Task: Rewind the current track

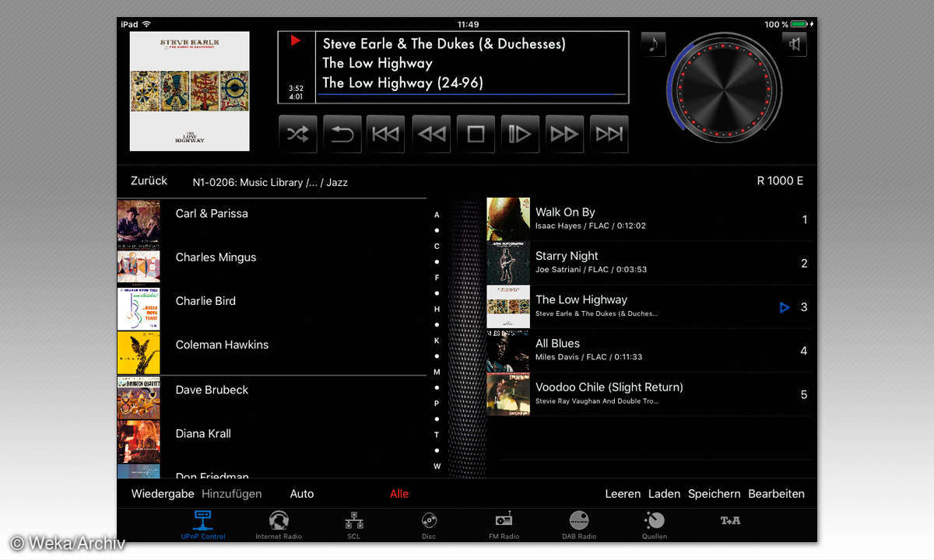Action: [431, 134]
